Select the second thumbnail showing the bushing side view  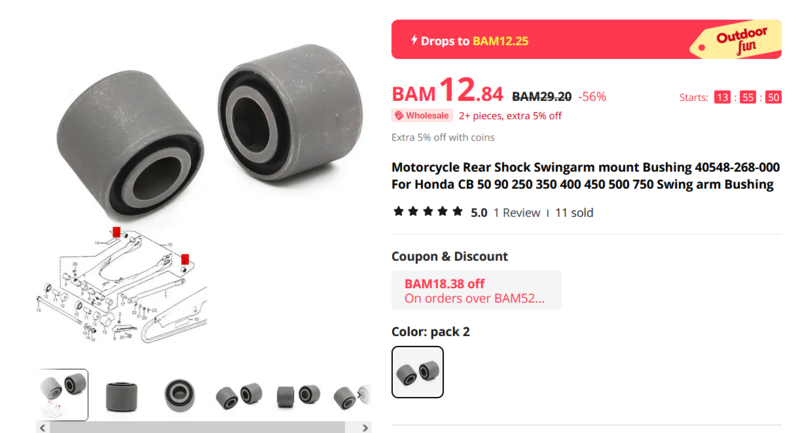(121, 396)
